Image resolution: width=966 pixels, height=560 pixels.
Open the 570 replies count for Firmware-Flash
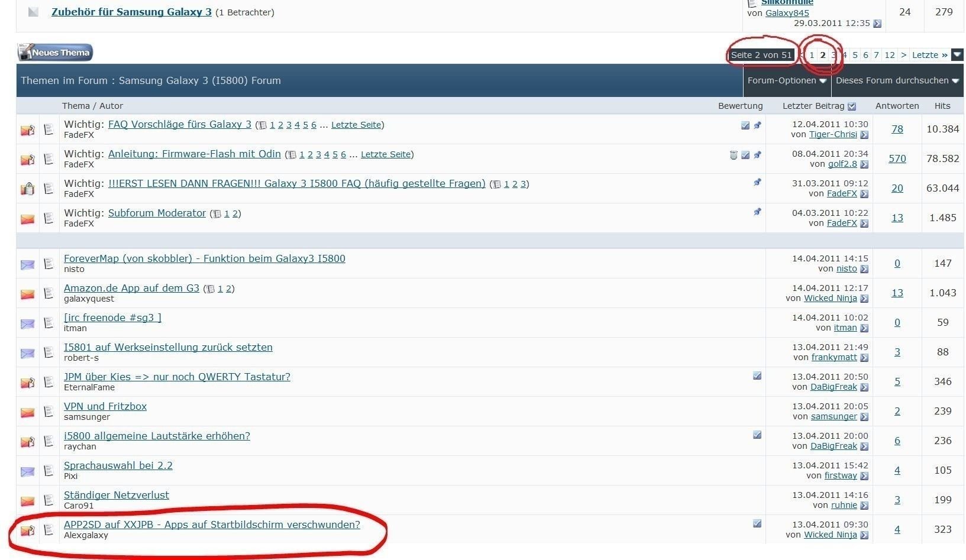click(897, 158)
